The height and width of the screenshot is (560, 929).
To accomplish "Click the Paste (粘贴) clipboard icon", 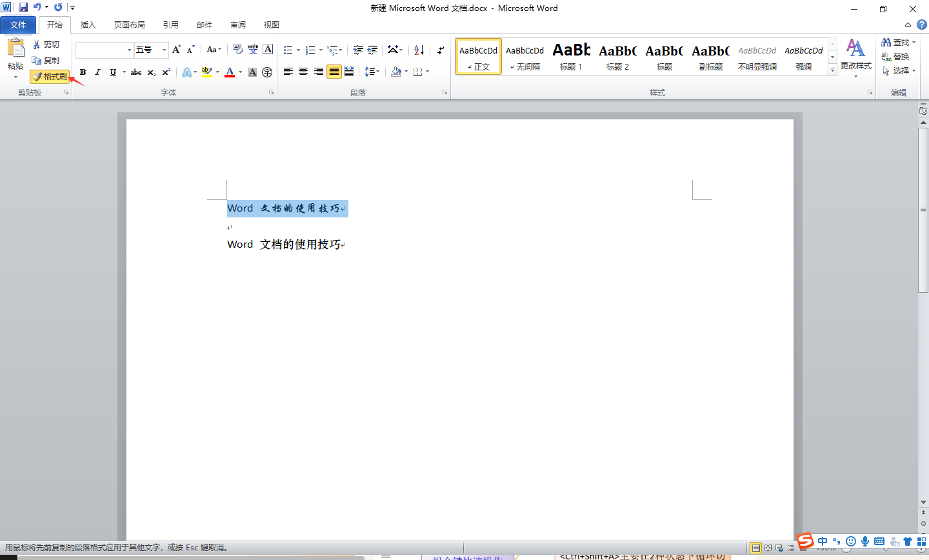I will coord(15,48).
